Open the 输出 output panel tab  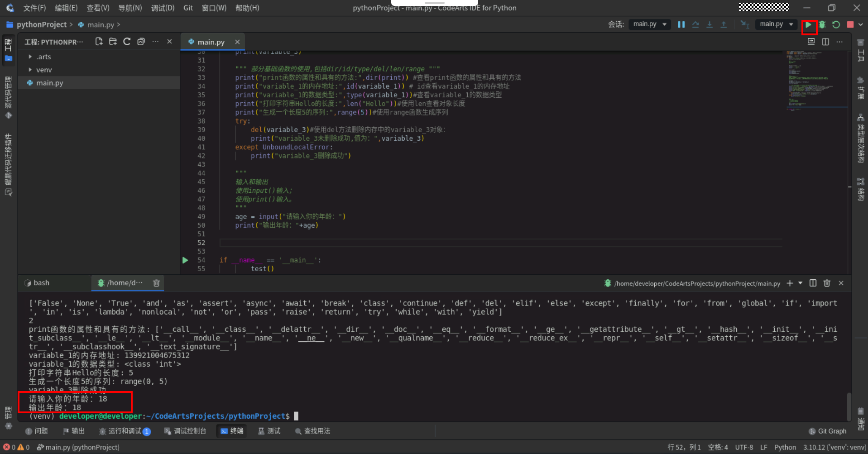coord(74,431)
